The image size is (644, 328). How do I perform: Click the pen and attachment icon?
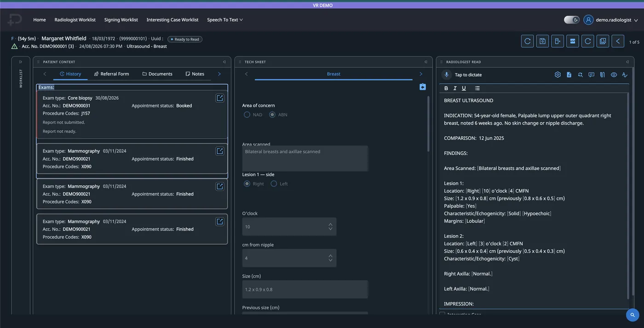(x=603, y=75)
